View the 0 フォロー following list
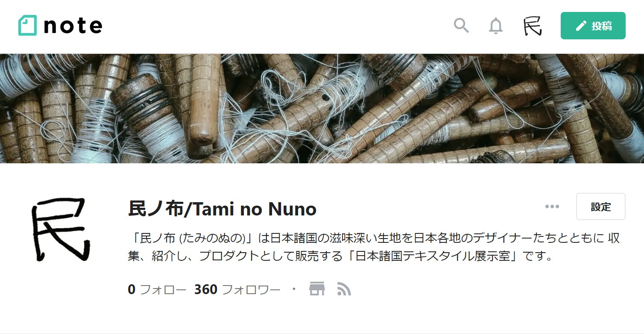The width and height of the screenshot is (644, 336). [157, 289]
